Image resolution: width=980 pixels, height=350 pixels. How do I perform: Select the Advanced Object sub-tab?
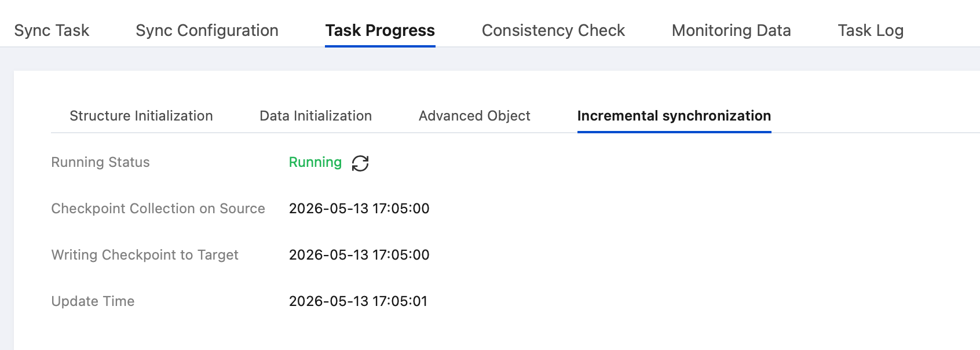(x=474, y=116)
